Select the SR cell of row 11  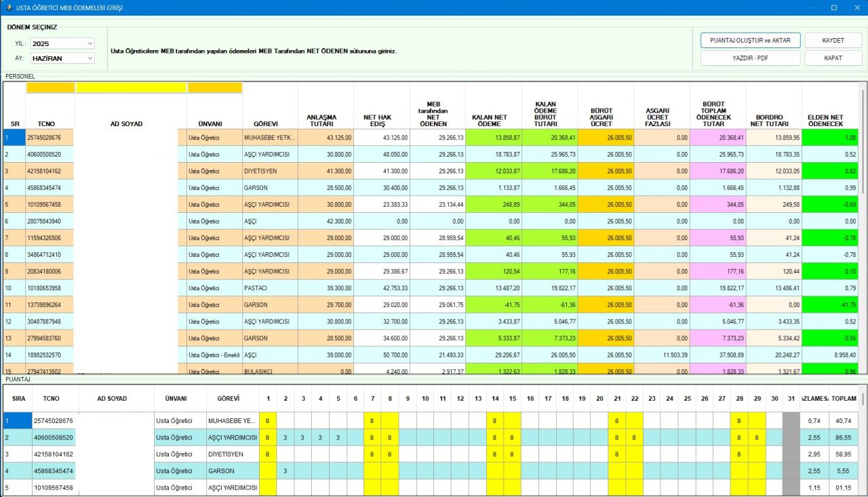point(14,304)
